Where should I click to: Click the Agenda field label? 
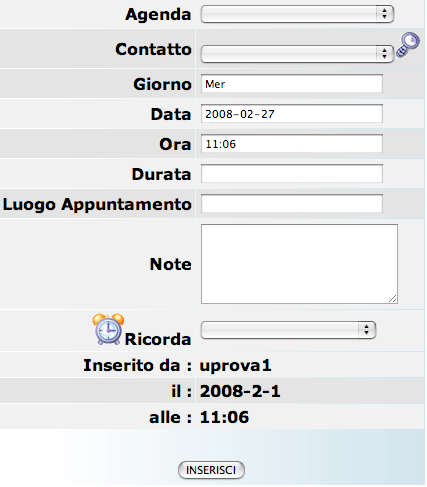click(158, 14)
